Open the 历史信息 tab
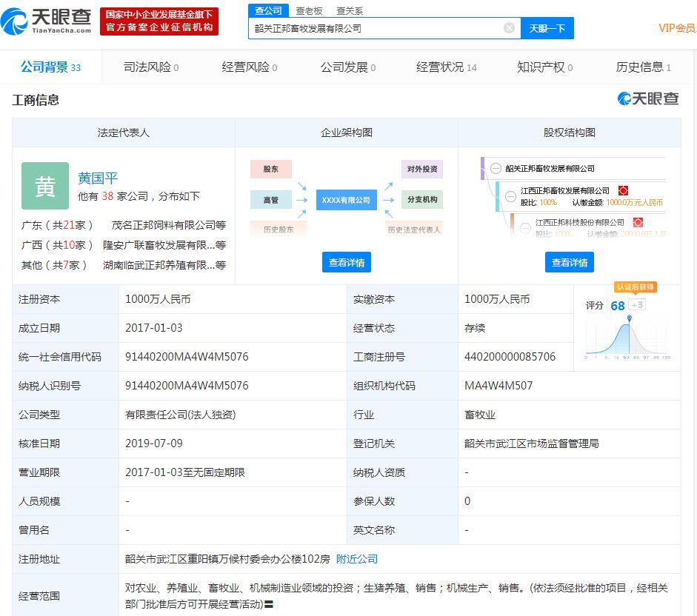This screenshot has height=616, width=697. point(643,67)
